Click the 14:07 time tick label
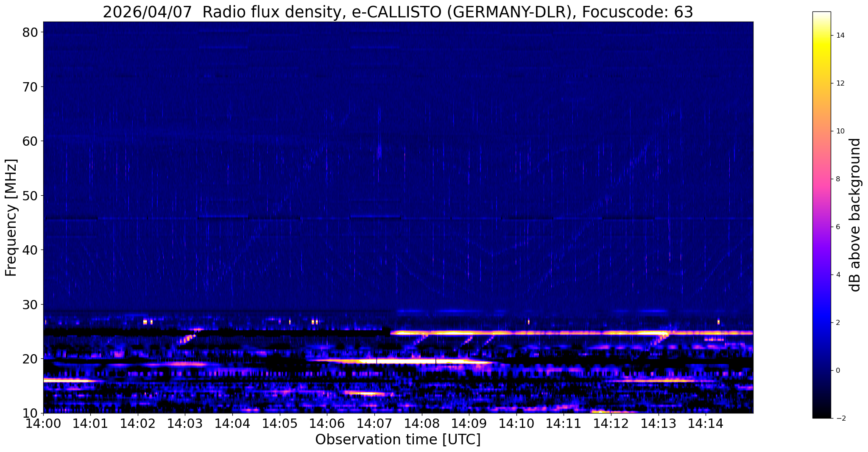The width and height of the screenshot is (868, 452). tap(374, 423)
